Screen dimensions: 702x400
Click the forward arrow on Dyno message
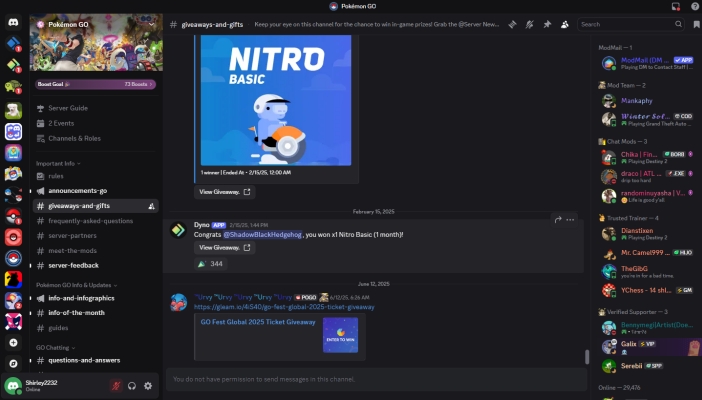pyautogui.click(x=558, y=220)
